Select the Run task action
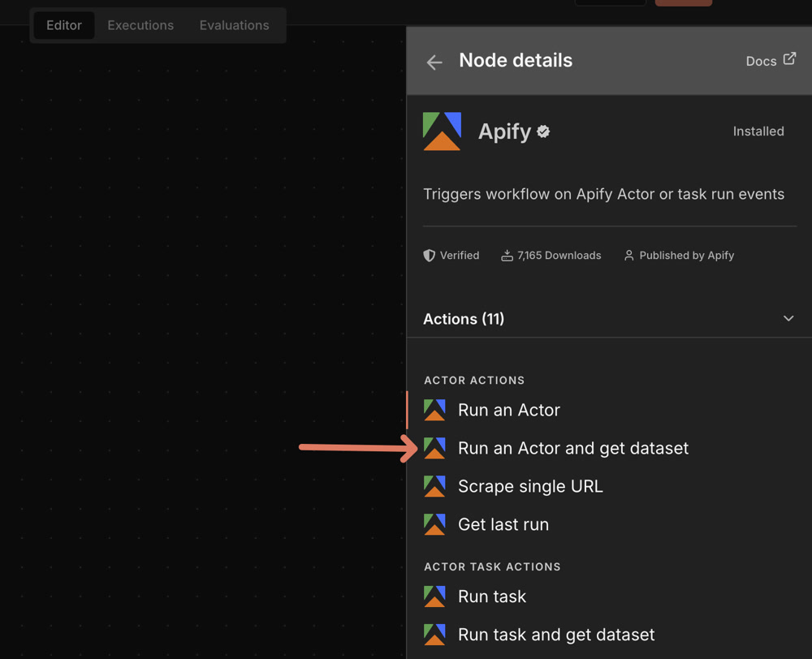Viewport: 812px width, 659px height. coord(491,597)
